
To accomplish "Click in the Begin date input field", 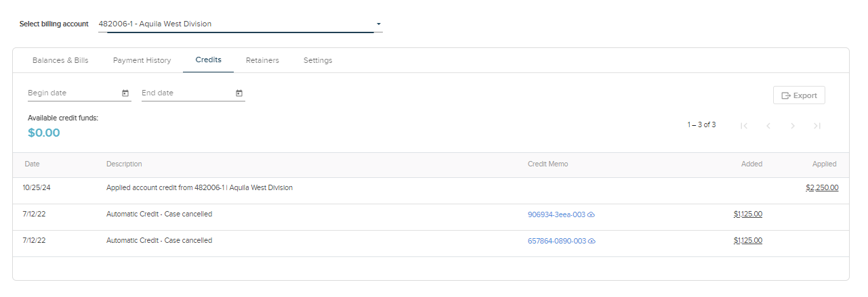I will [71, 93].
